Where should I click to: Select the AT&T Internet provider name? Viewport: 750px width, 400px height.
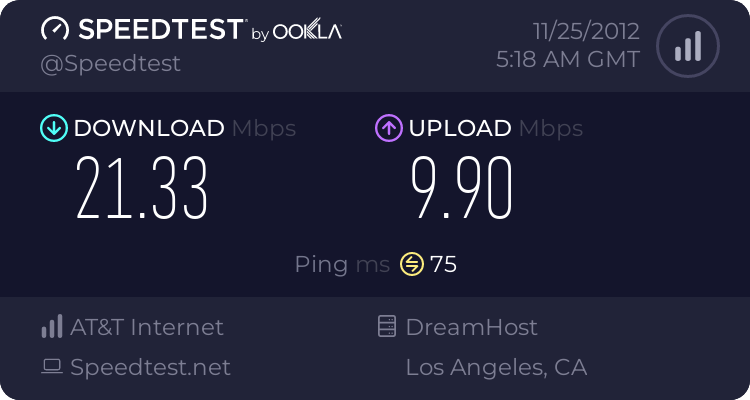[x=147, y=327]
